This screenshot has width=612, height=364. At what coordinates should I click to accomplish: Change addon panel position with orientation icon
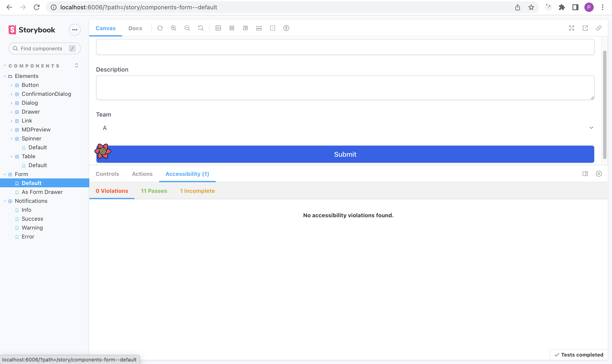(585, 174)
